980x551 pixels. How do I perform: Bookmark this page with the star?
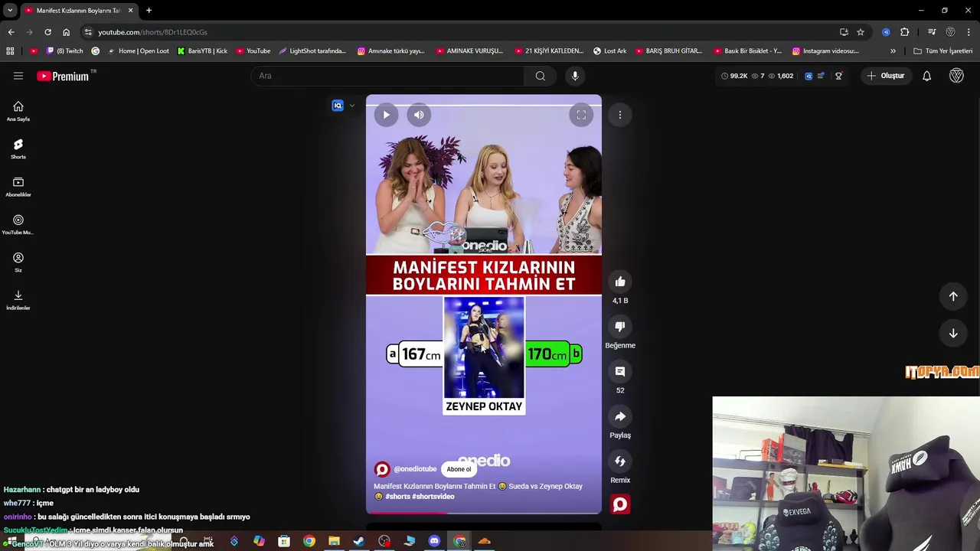point(861,32)
